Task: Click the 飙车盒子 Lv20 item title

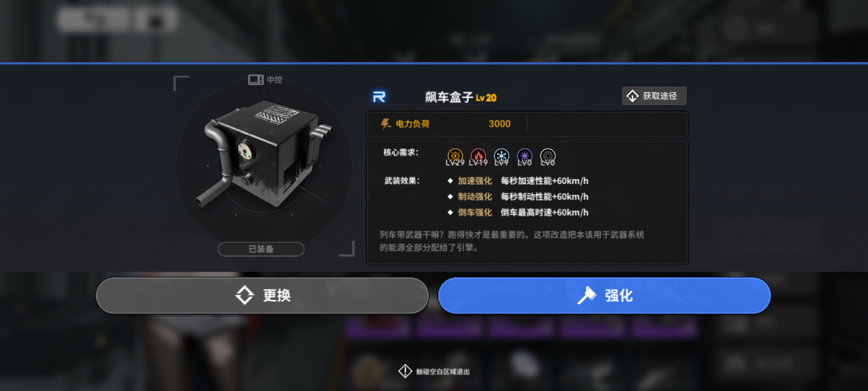Action: (x=460, y=97)
